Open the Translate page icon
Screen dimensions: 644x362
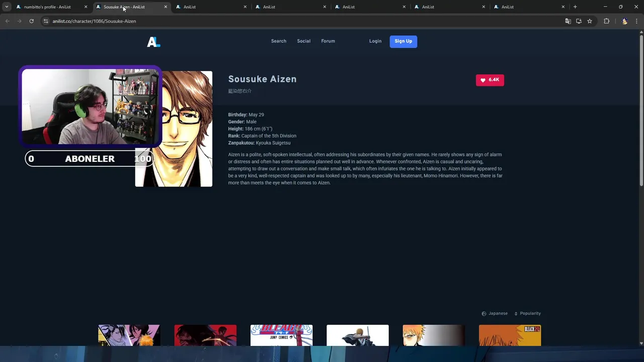(x=568, y=21)
